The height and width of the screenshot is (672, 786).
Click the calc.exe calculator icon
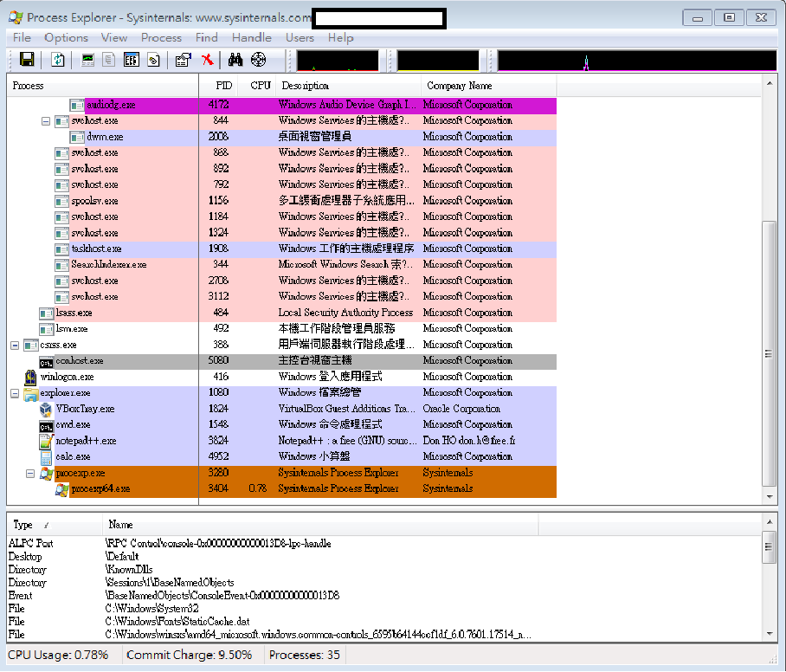click(46, 457)
